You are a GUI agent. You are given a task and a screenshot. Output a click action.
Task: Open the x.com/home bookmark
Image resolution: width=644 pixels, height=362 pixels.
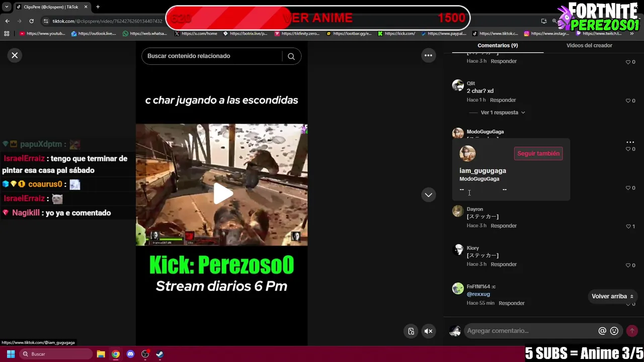(196, 34)
